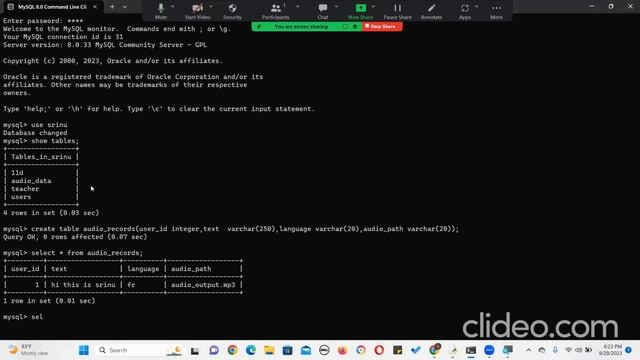Screen dimensions: 640x360
Task: Open Zoom Security options
Action: (x=232, y=11)
